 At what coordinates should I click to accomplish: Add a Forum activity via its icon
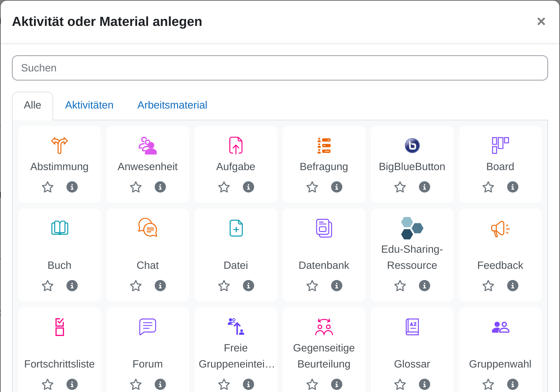tap(148, 327)
